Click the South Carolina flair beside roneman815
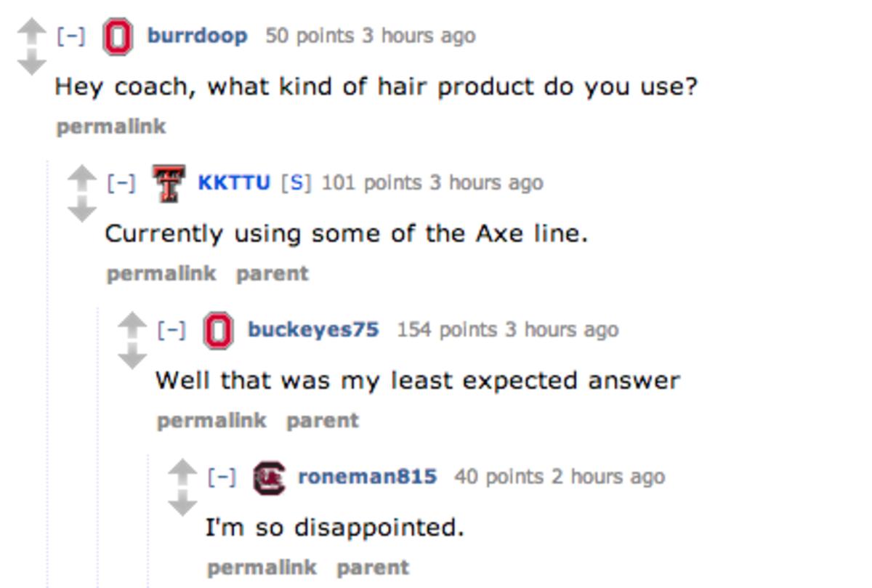872x588 pixels. coord(269,478)
